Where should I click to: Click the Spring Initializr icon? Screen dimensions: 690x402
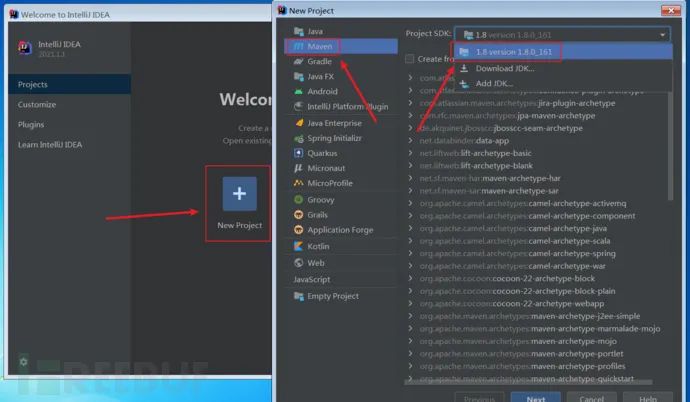click(299, 139)
